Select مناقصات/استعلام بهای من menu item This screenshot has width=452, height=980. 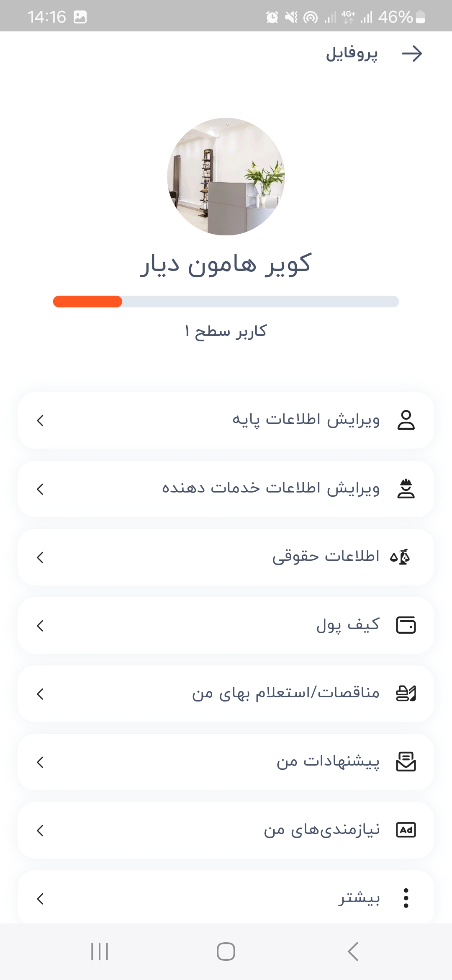tap(285, 694)
